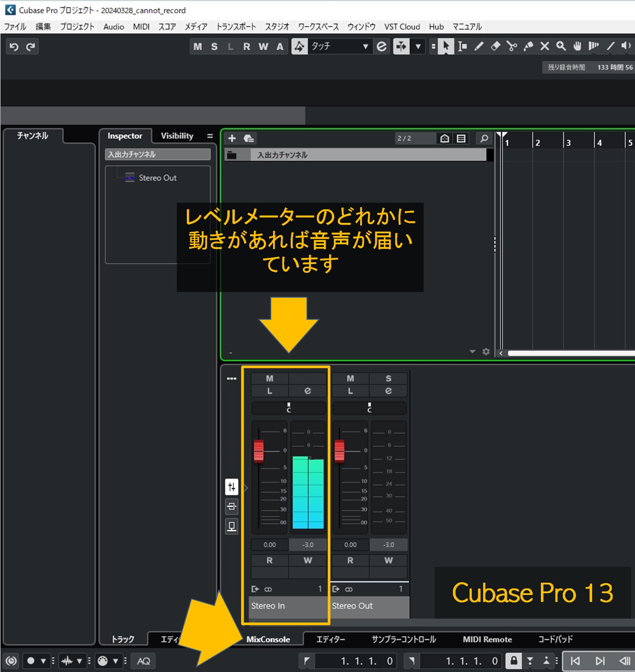Screen dimensions: 635x672
Task: Toggle global Solo S state button
Action: [x=214, y=46]
